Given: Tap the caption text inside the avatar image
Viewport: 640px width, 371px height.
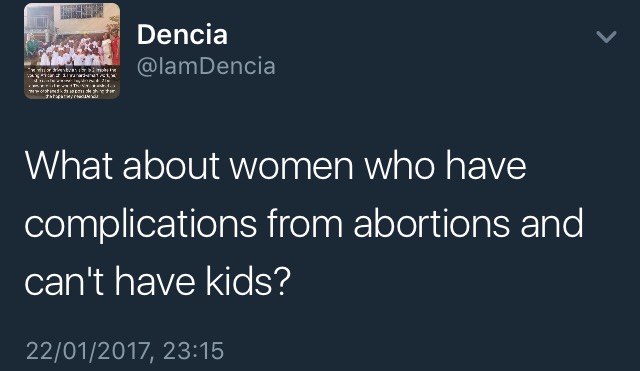Looking at the screenshot, I should coord(72,84).
